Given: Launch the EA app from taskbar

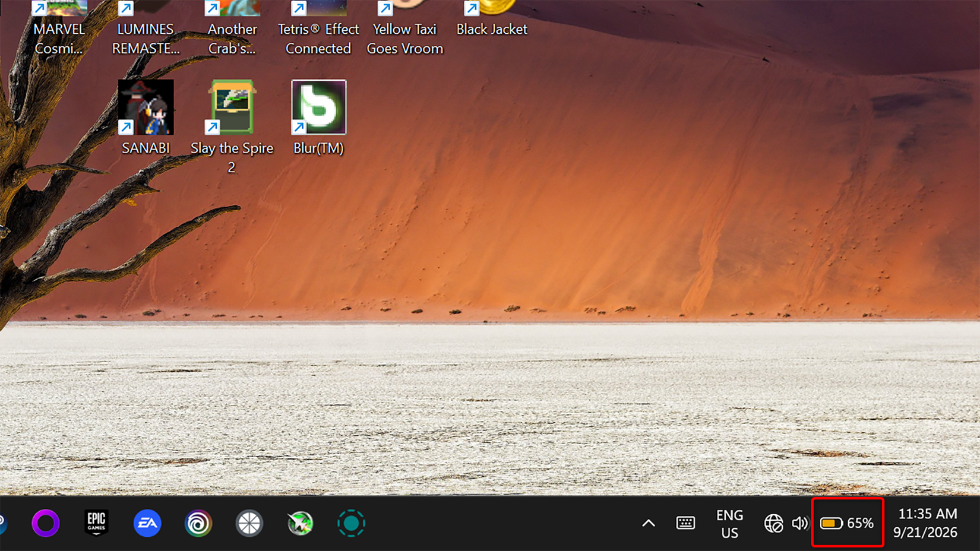Looking at the screenshot, I should [147, 523].
